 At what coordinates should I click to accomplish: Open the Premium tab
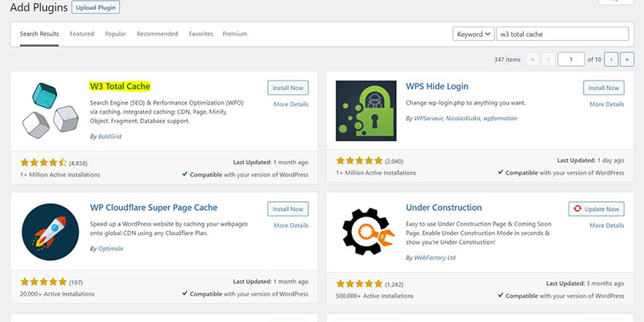pos(234,34)
